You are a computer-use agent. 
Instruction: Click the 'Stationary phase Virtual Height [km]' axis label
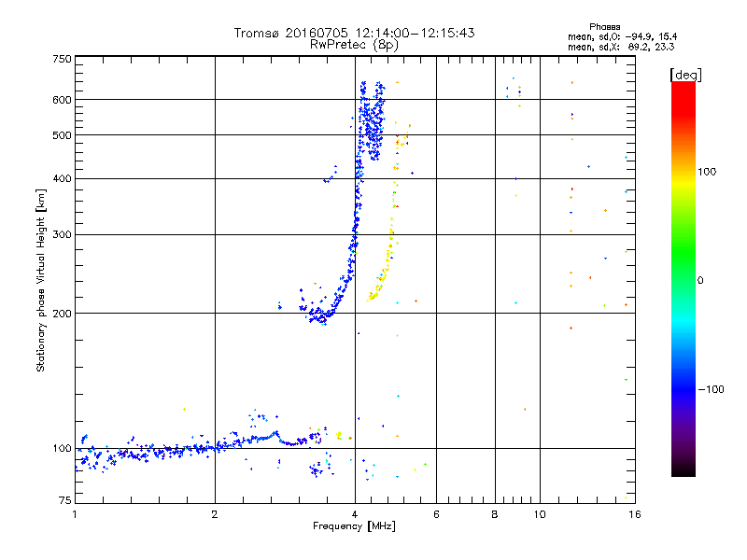click(40, 280)
